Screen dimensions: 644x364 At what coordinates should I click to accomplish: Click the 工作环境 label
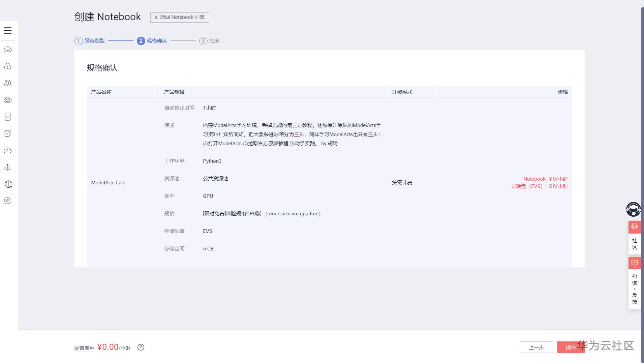tap(174, 161)
